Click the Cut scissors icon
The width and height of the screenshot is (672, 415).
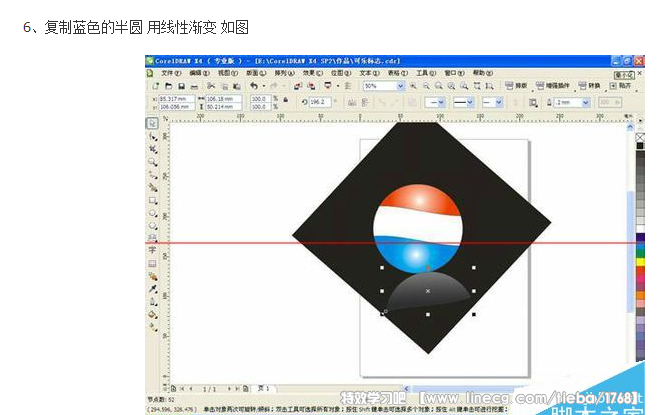210,86
